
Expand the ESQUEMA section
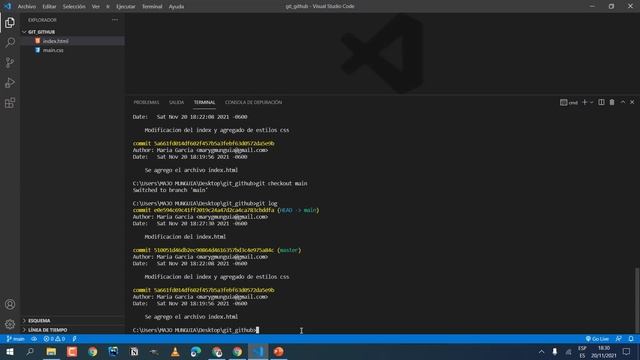click(x=39, y=320)
